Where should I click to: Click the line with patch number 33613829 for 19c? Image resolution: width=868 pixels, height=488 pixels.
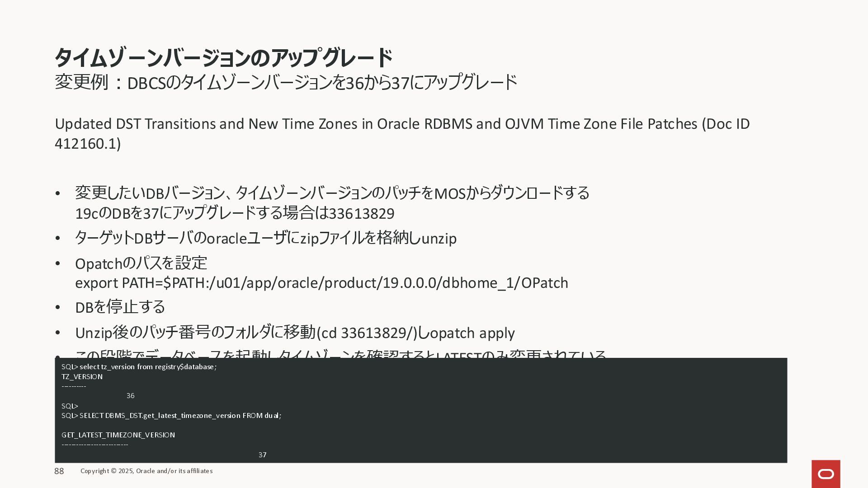coord(235,213)
